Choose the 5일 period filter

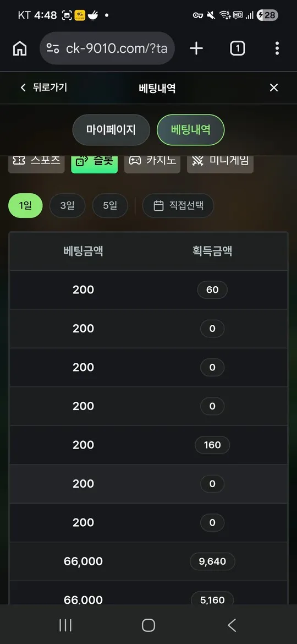110,205
